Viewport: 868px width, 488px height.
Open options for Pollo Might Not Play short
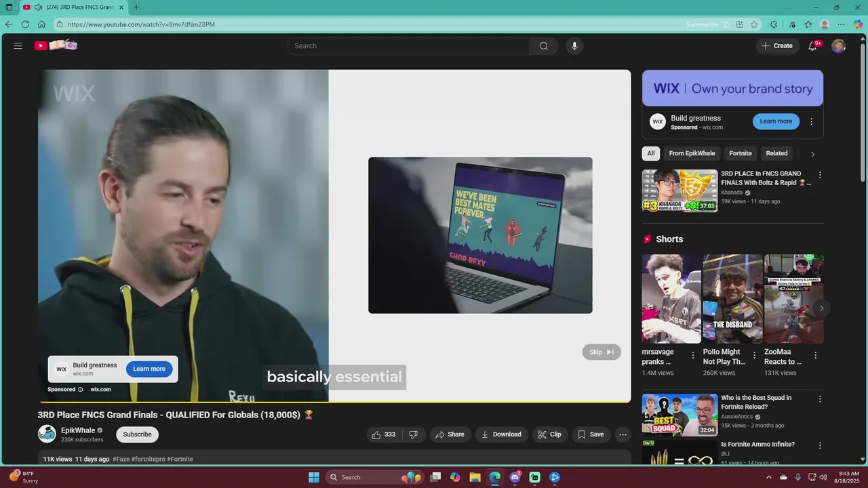pos(754,355)
